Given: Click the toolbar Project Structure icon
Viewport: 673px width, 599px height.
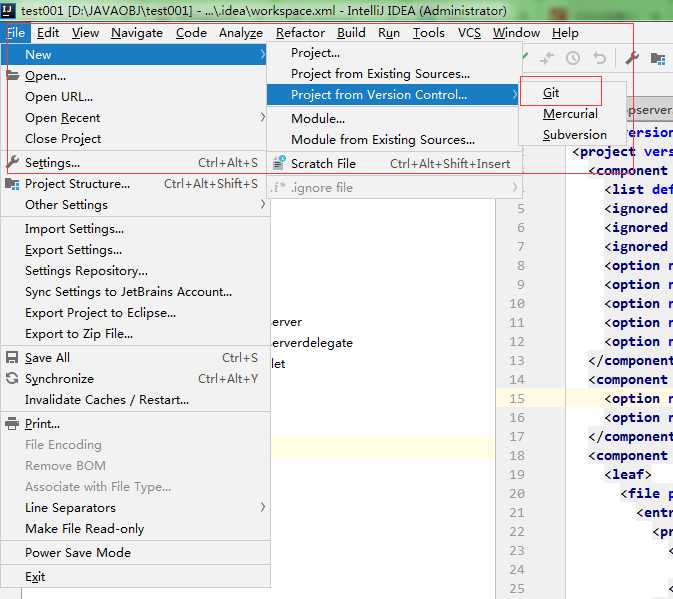Looking at the screenshot, I should (658, 58).
